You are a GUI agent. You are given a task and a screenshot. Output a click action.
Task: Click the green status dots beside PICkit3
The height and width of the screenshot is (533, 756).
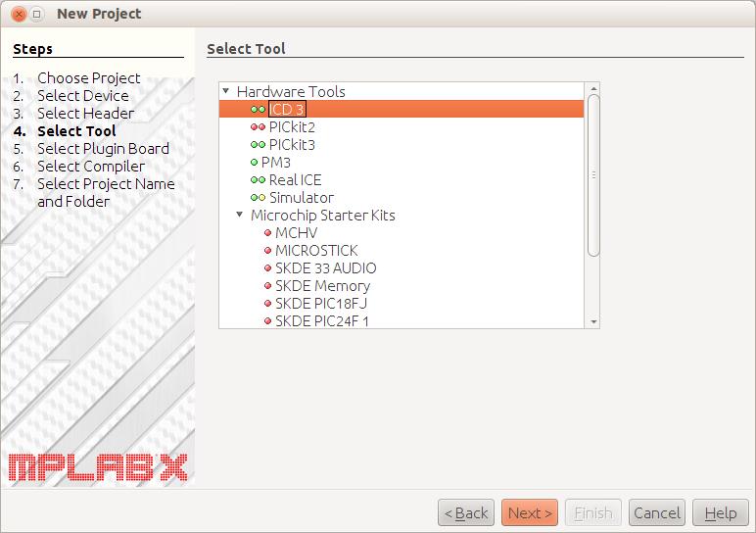click(x=258, y=145)
